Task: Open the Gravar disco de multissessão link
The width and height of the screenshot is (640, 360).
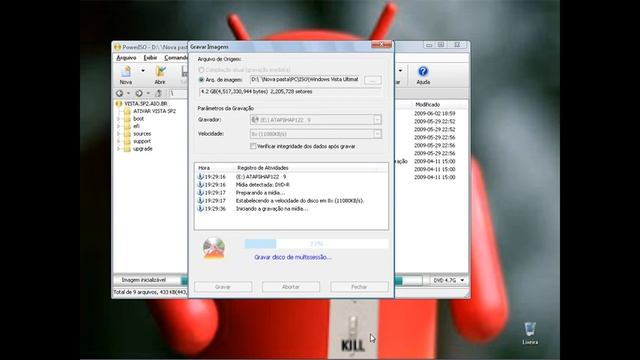Action: 293,257
